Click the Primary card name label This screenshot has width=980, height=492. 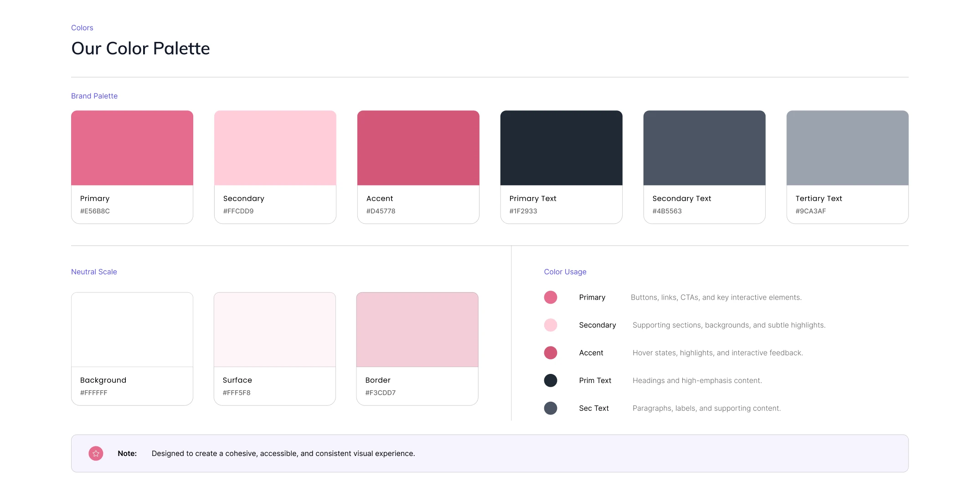pyautogui.click(x=95, y=198)
